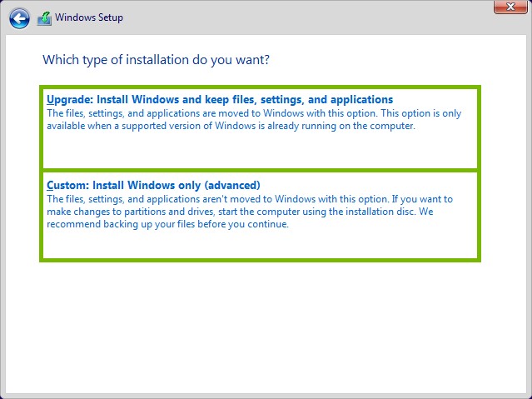The width and height of the screenshot is (532, 399).
Task: Click the Custom description mentioning 'recommend backing up your files'
Action: [x=250, y=212]
